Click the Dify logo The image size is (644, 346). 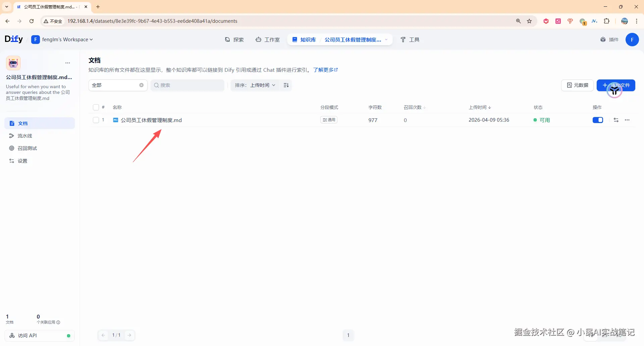(x=14, y=39)
